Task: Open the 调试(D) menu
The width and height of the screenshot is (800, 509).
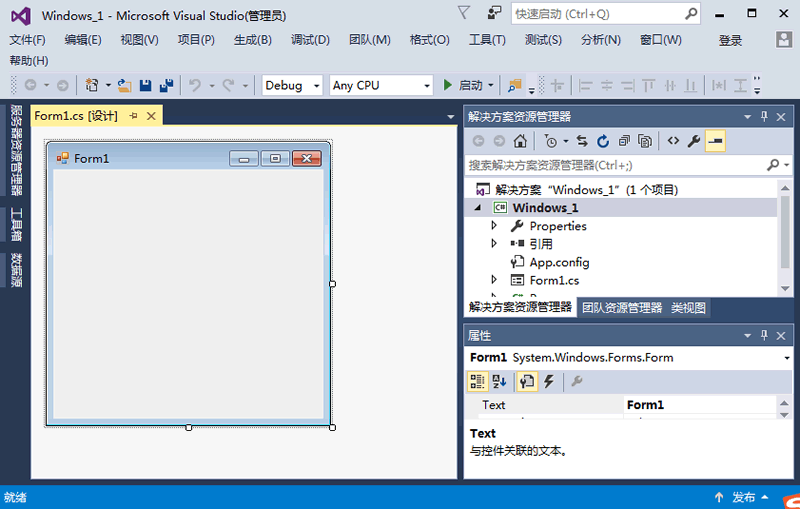Action: coord(310,40)
